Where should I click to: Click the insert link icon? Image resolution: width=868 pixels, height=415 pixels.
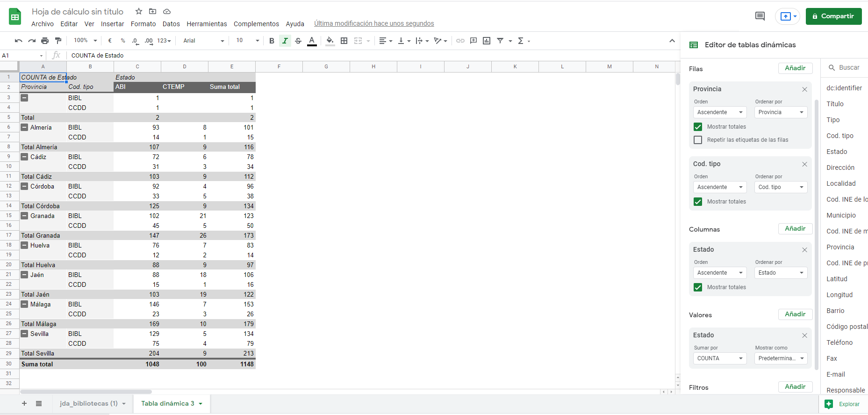pos(460,41)
